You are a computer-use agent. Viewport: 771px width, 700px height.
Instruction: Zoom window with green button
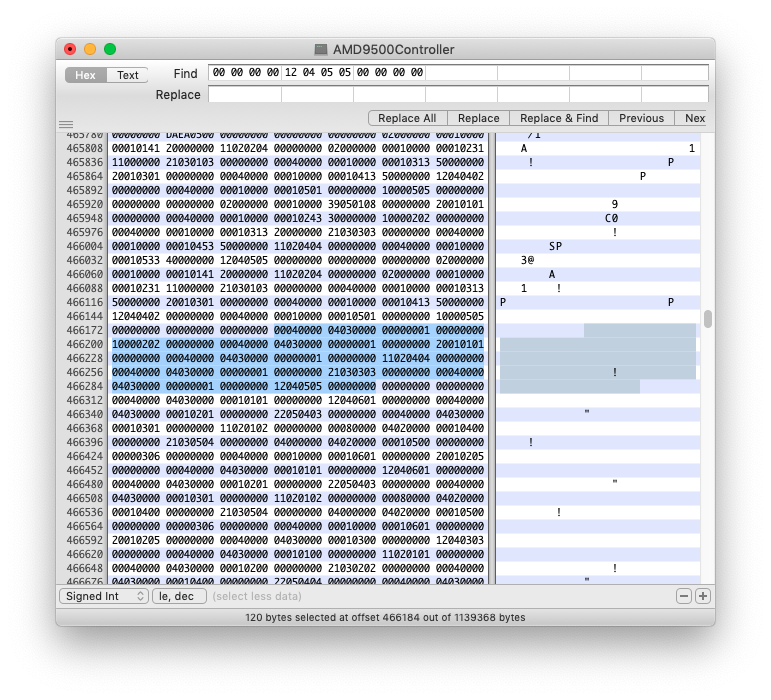110,49
